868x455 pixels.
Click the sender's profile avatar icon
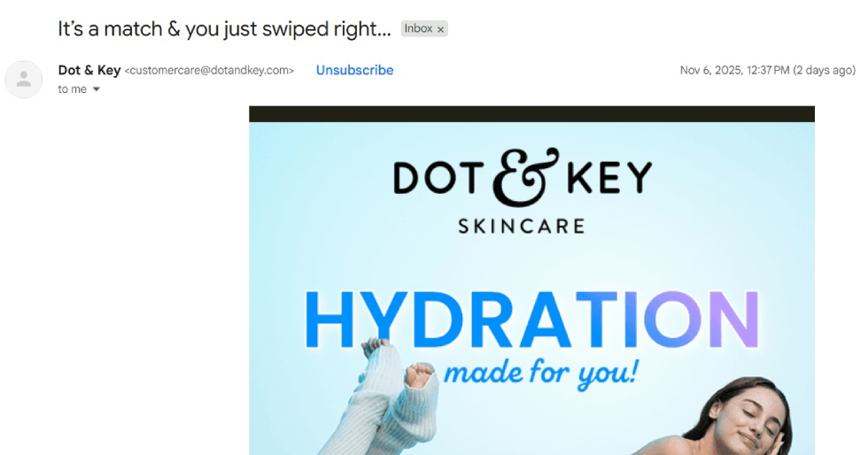[x=24, y=80]
